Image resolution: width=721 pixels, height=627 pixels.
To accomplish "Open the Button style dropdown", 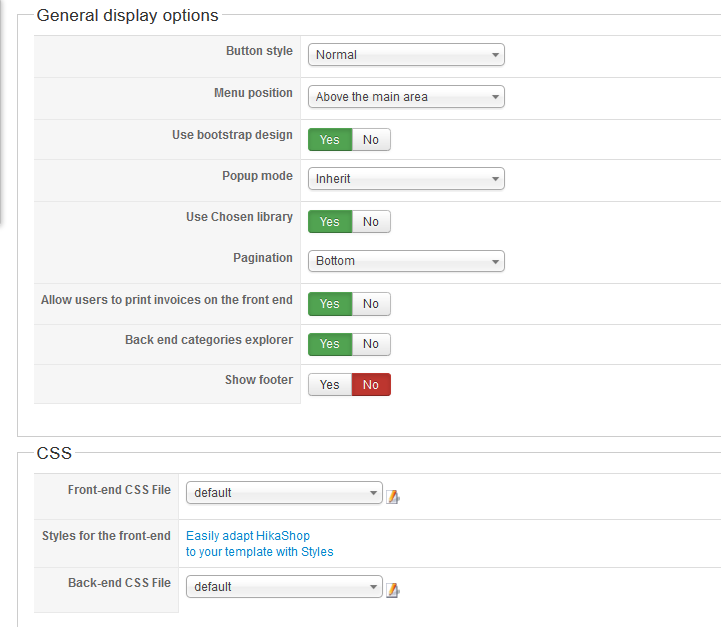I will point(406,55).
